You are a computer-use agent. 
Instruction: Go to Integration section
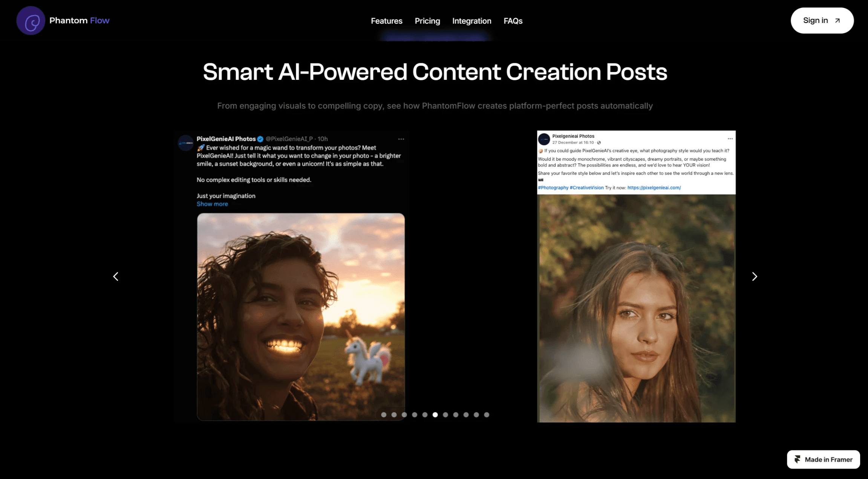[472, 21]
